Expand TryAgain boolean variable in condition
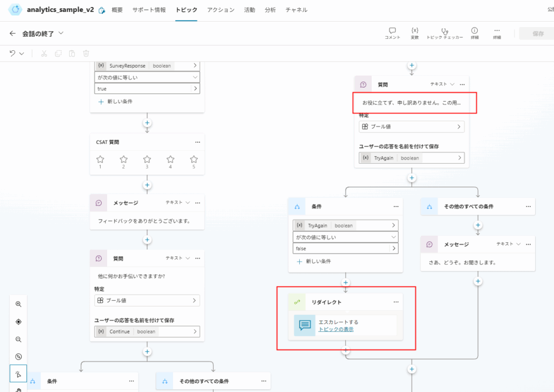Screen dimensions: 554x392 click(346, 225)
